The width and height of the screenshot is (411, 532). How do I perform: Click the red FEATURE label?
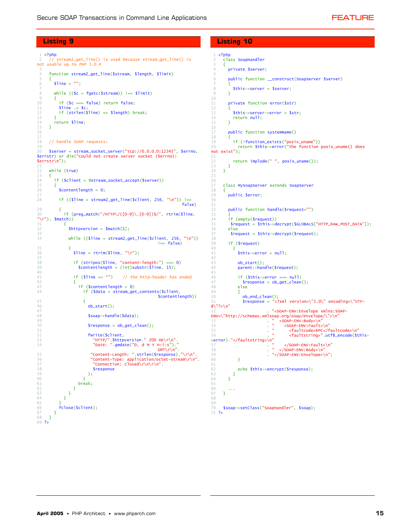click(x=352, y=18)
